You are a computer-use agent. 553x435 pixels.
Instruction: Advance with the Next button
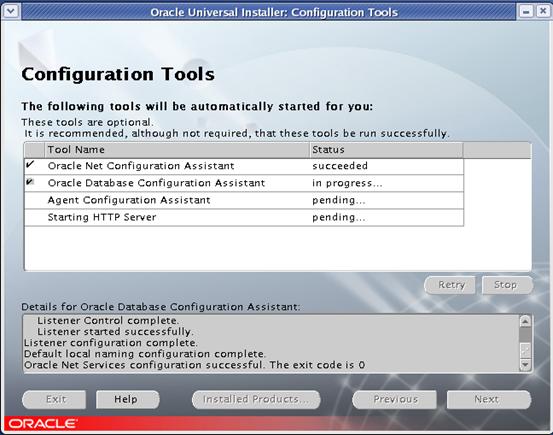[x=488, y=399]
